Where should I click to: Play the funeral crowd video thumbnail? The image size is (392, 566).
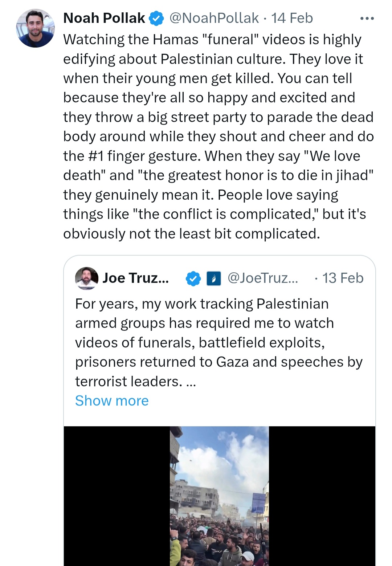coord(219,496)
